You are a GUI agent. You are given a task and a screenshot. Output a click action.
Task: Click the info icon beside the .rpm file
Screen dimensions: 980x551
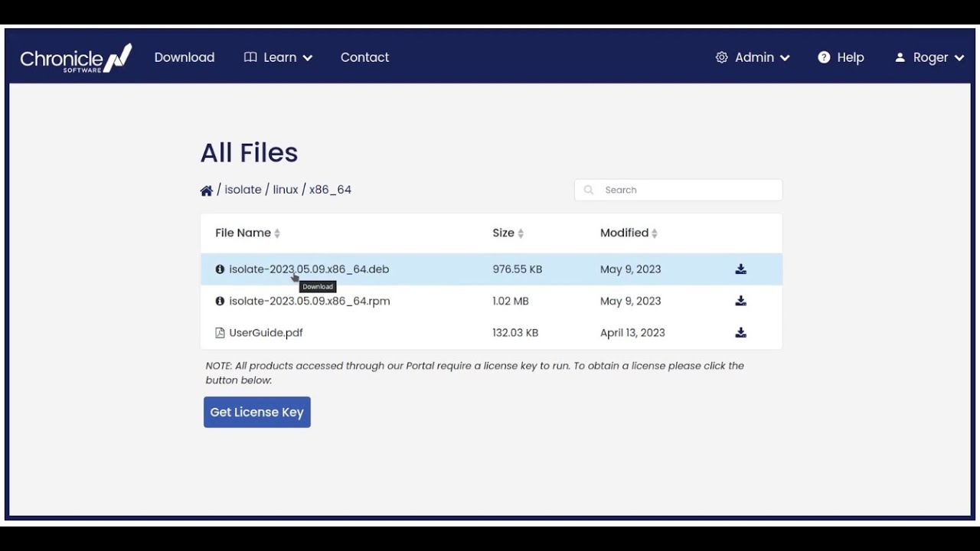tap(220, 301)
